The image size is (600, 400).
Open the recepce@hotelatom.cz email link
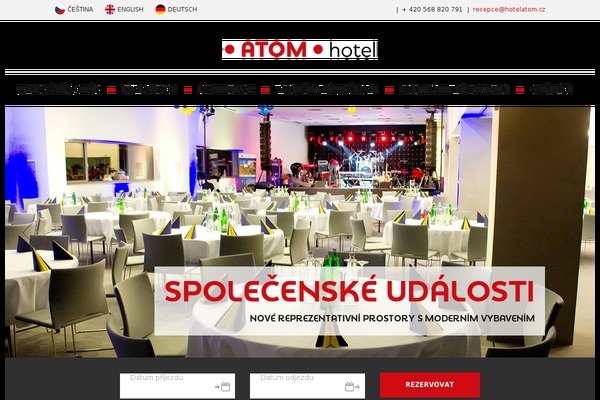point(509,10)
